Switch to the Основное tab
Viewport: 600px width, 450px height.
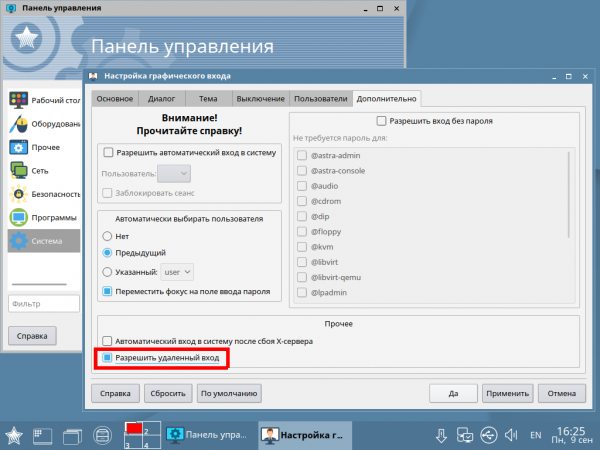[115, 98]
